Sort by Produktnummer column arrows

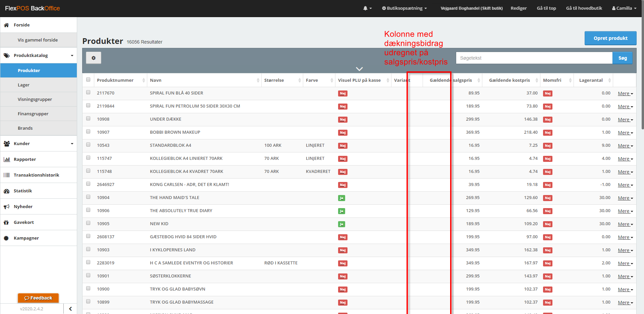click(x=144, y=80)
